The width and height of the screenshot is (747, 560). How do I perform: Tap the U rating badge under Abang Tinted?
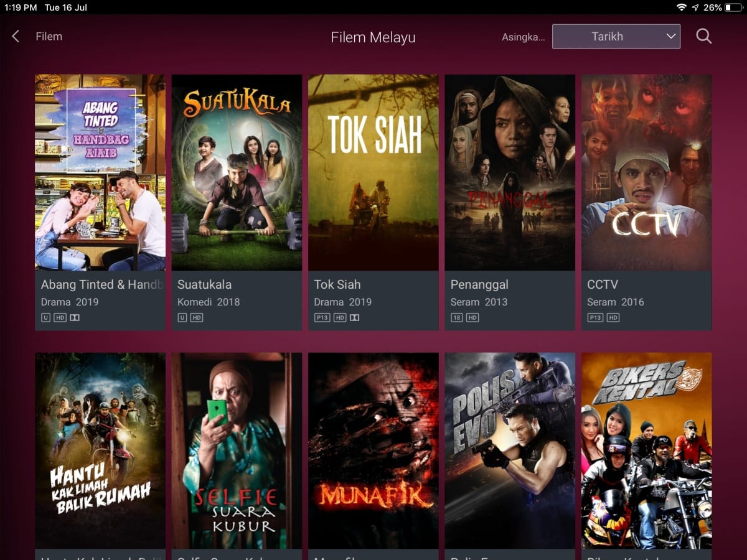[x=45, y=317]
